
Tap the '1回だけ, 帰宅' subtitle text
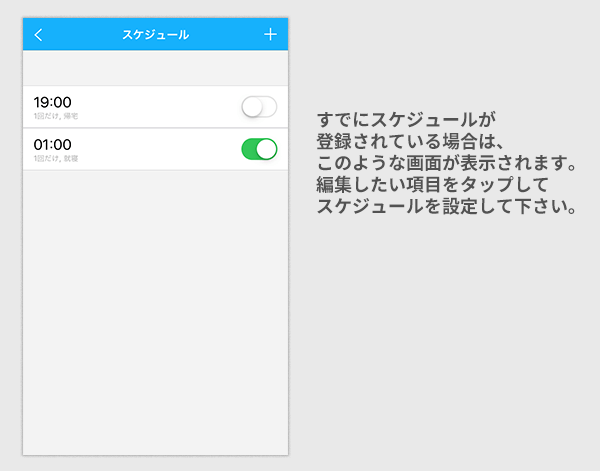pyautogui.click(x=56, y=117)
